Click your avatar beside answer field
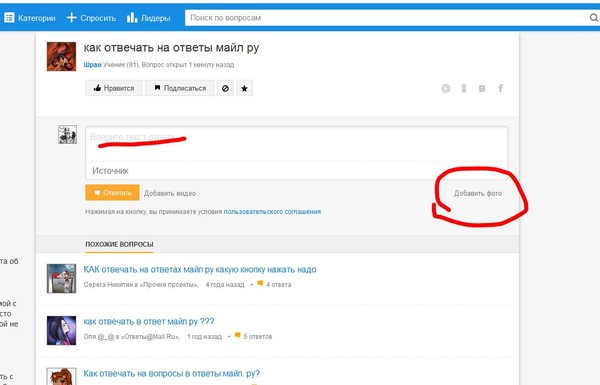This screenshot has height=385, width=600. (x=67, y=135)
